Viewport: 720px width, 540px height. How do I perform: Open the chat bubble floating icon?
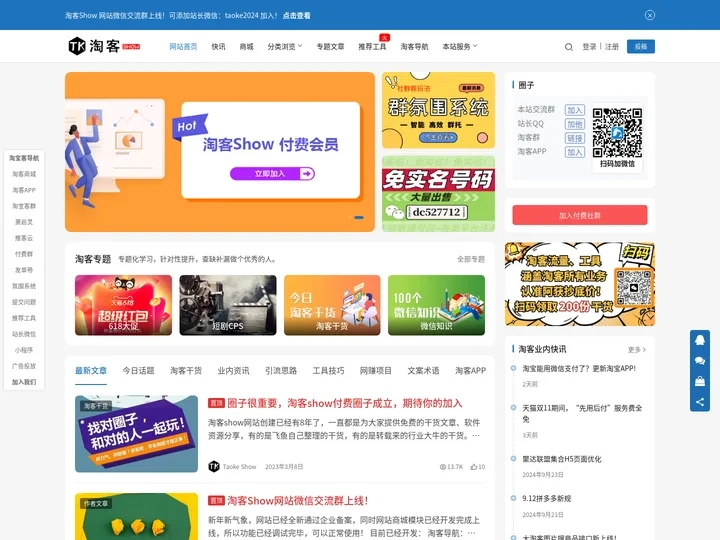coord(700,361)
